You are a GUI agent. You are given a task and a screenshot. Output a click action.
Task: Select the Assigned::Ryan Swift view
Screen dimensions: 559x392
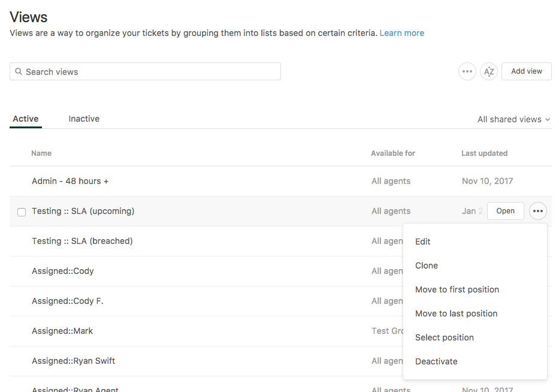tap(74, 361)
